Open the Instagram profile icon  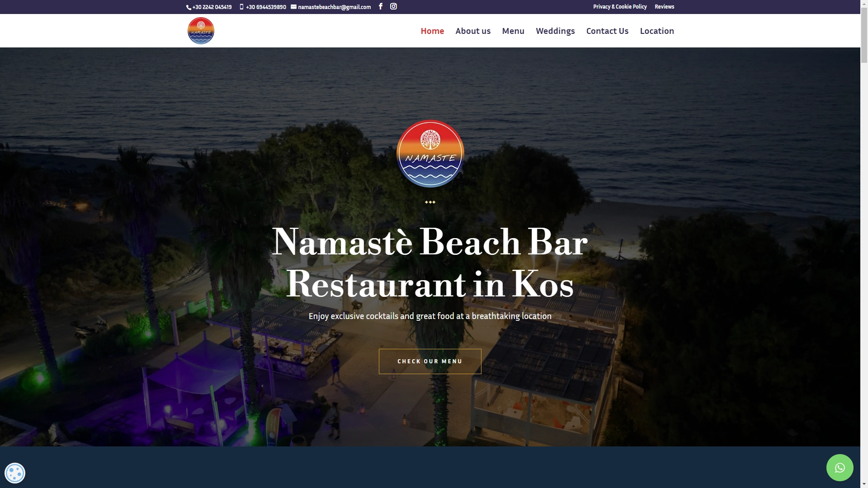pyautogui.click(x=393, y=6)
